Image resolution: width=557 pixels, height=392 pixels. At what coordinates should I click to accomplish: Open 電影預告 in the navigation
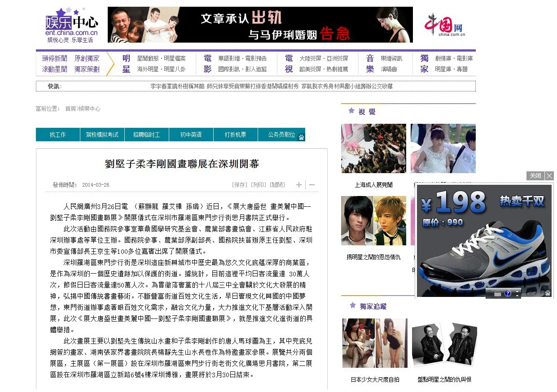pos(256,58)
